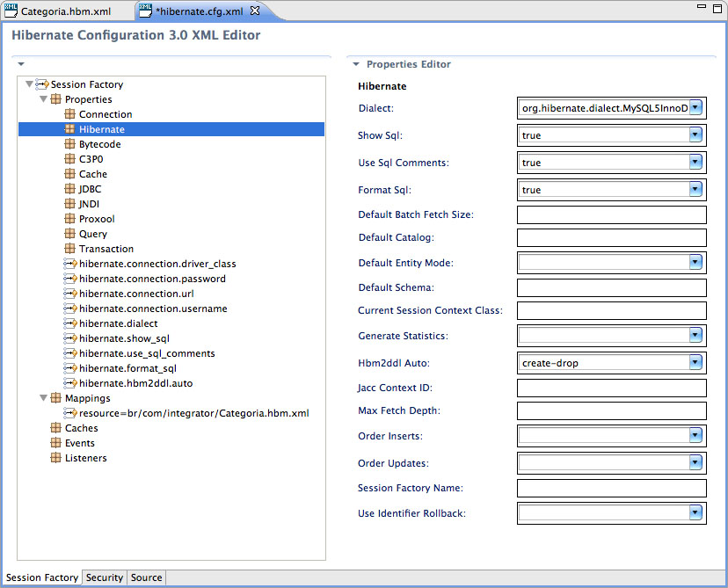Image resolution: width=728 pixels, height=588 pixels.
Task: Open the Dialect dropdown
Action: pyautogui.click(x=695, y=108)
